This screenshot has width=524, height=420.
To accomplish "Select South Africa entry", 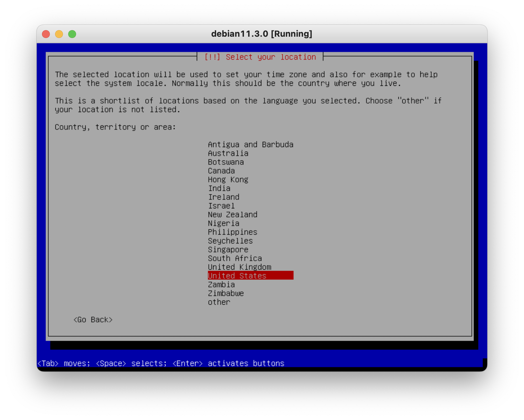I will pos(235,258).
